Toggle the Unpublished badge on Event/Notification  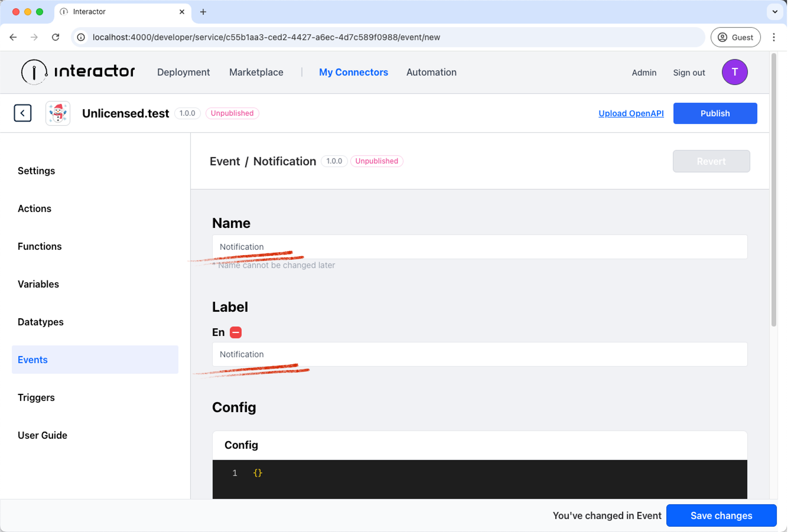tap(376, 160)
